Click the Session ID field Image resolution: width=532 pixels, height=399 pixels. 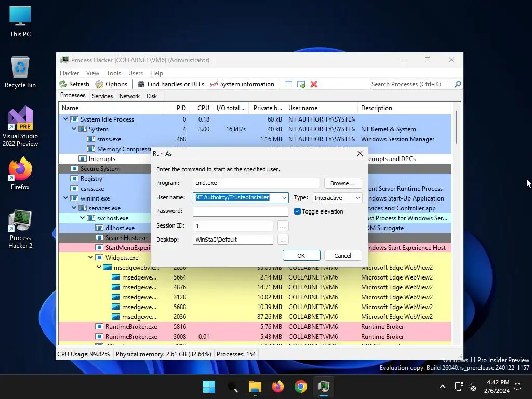click(233, 226)
